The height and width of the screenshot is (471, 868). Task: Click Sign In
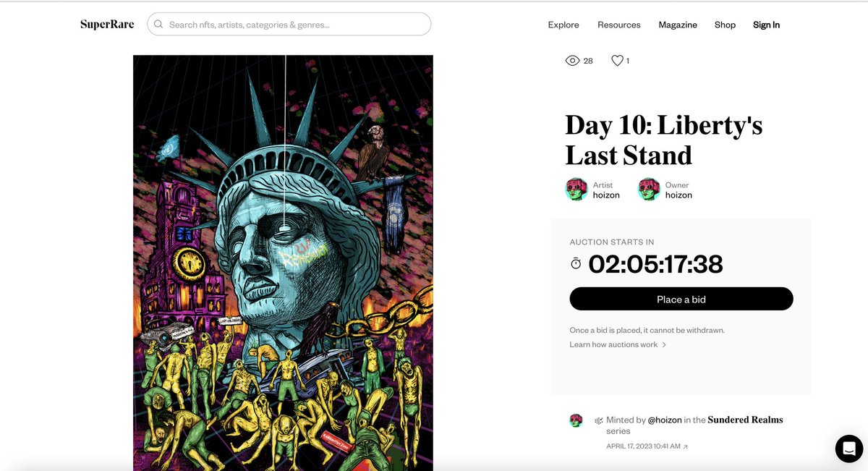click(x=766, y=25)
